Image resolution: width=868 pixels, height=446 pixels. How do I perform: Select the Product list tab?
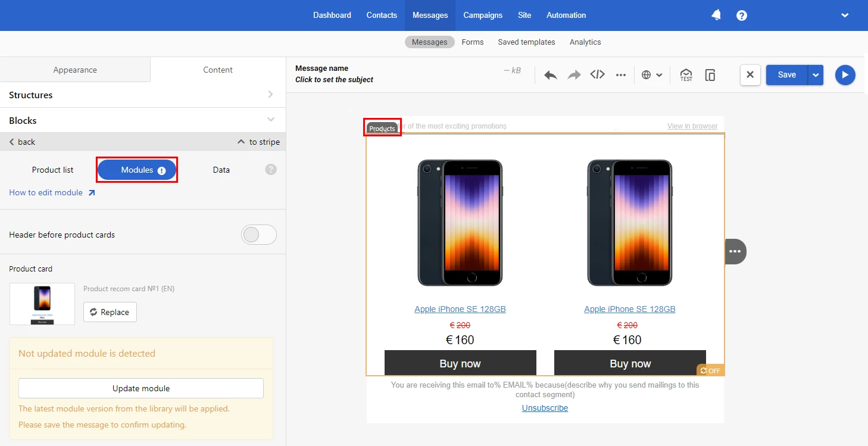click(52, 170)
